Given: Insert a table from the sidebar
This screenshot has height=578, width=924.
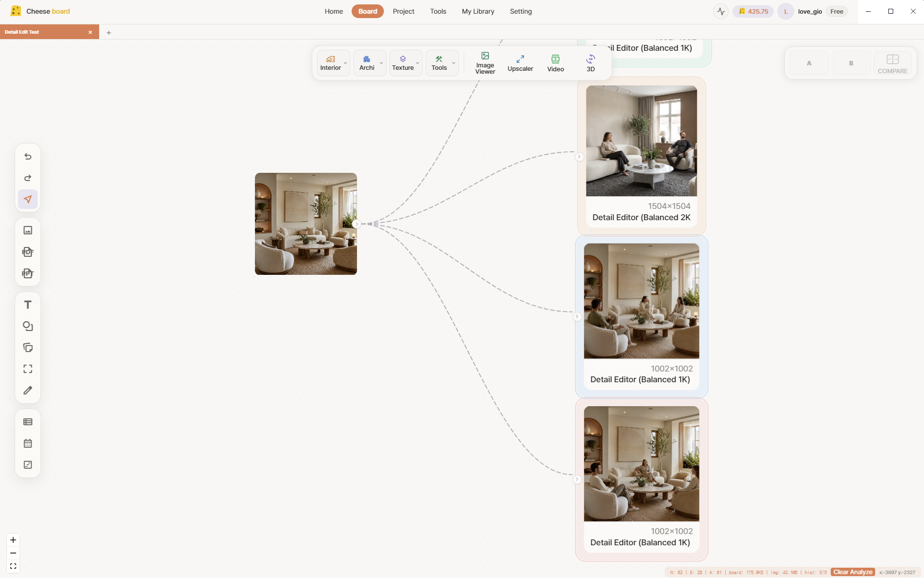Looking at the screenshot, I should tap(28, 422).
